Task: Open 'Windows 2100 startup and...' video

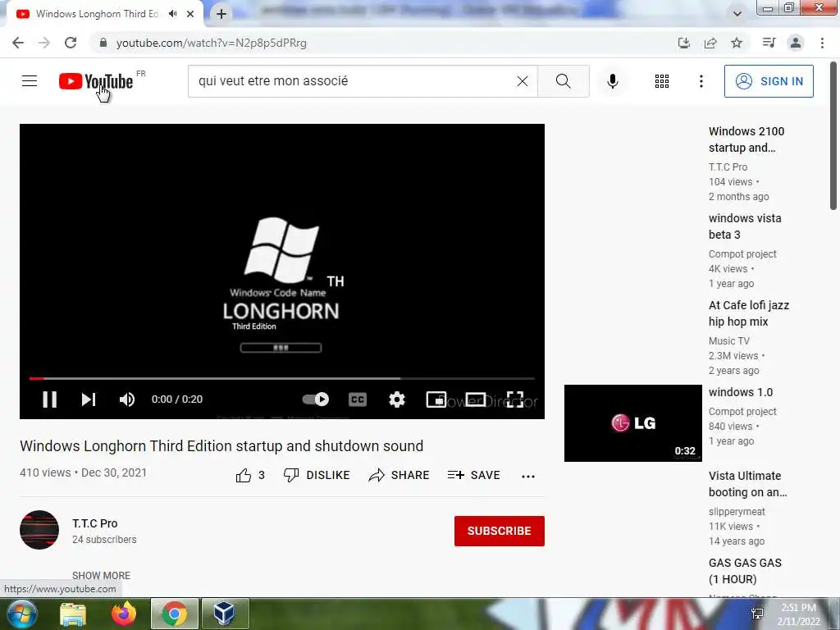Action: (746, 139)
